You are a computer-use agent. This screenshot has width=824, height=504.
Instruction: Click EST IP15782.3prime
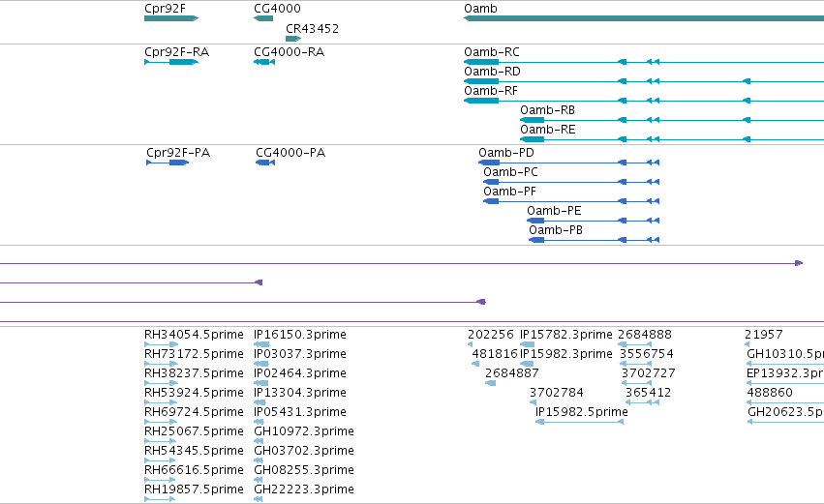pos(566,335)
